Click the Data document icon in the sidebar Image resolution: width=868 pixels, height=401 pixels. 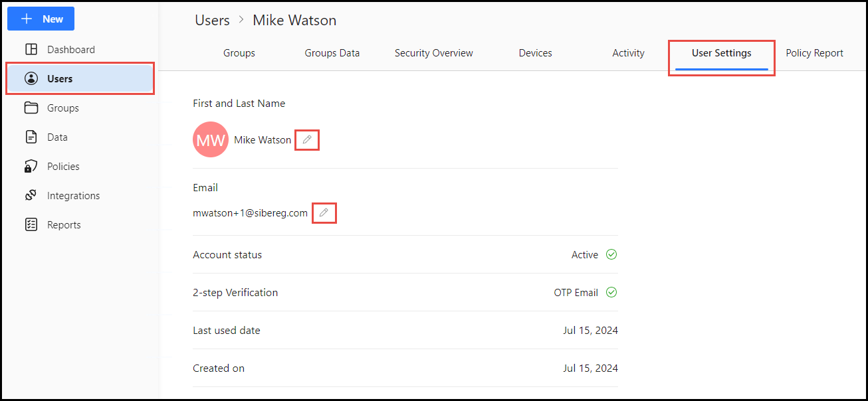(x=31, y=137)
